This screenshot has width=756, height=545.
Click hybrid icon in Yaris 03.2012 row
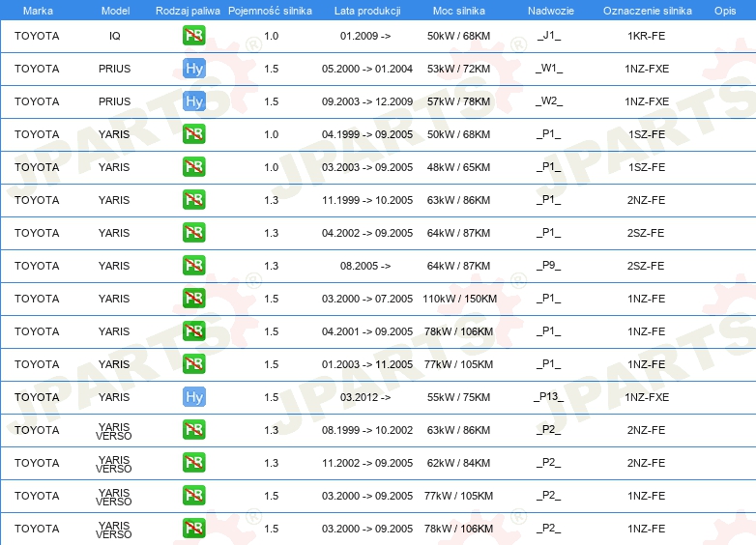pos(193,396)
